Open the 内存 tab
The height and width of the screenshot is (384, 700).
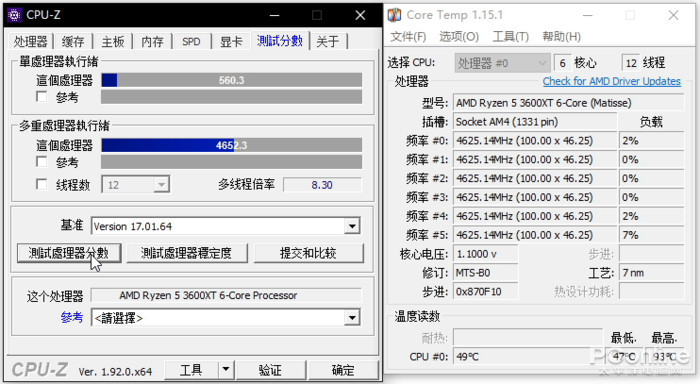point(152,42)
